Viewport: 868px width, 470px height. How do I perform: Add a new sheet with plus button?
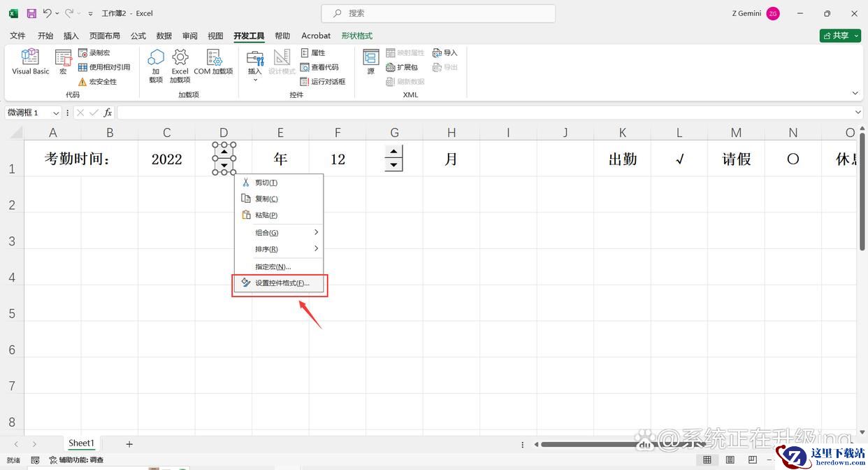(129, 444)
